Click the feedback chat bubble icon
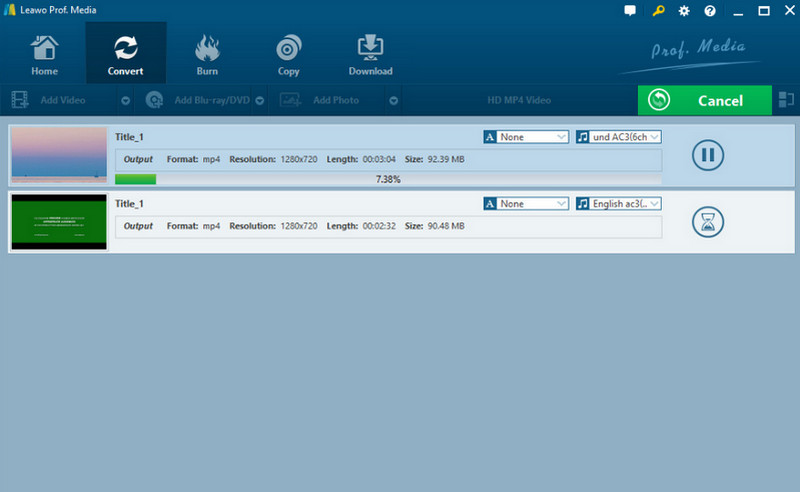This screenshot has width=800, height=492. click(630, 10)
